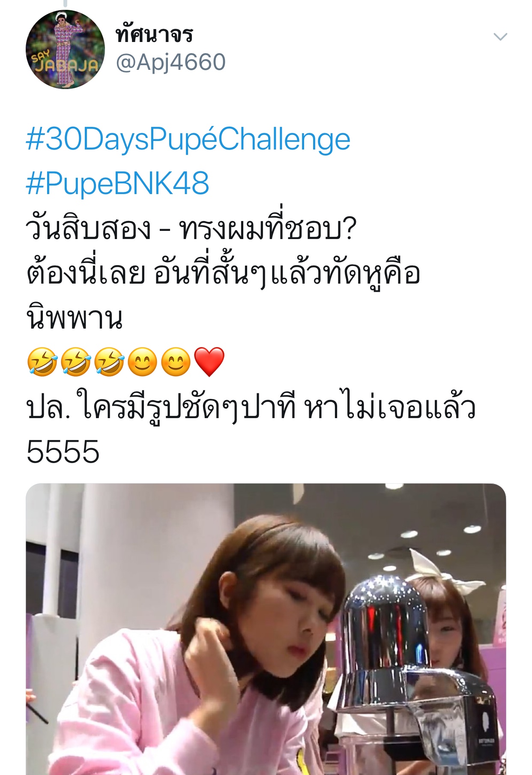Open the #PupeBNK48 hashtag
This screenshot has width=532, height=775.
pos(117,183)
